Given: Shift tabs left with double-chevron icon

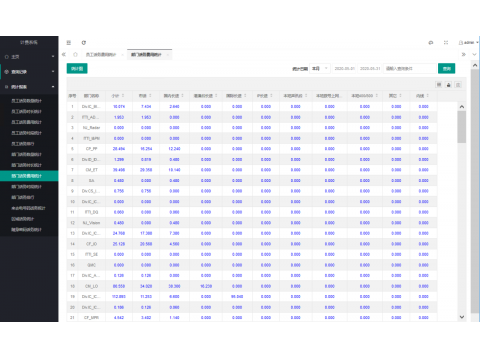Looking at the screenshot, I should [64, 54].
